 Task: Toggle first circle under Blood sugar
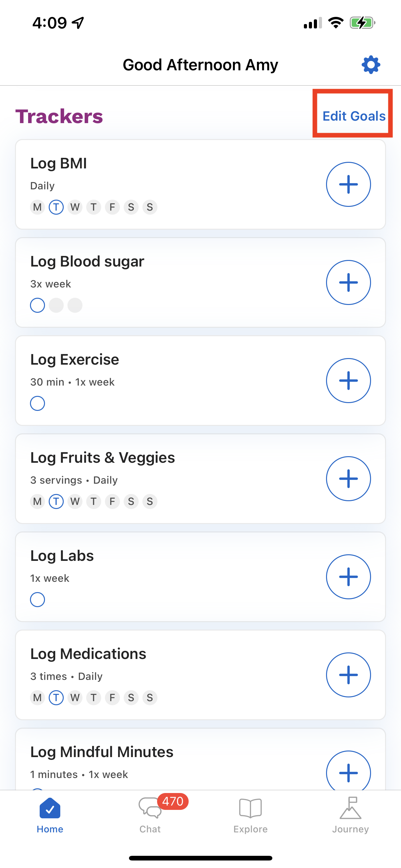pos(37,305)
